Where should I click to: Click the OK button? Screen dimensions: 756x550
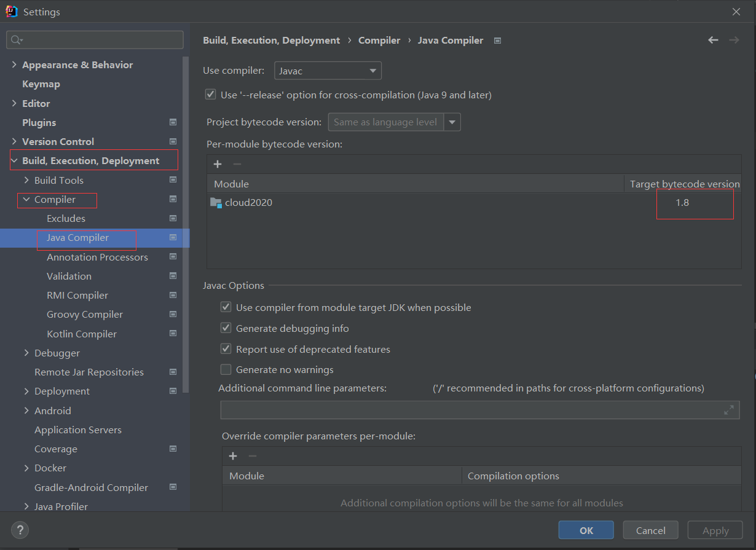[x=586, y=530]
